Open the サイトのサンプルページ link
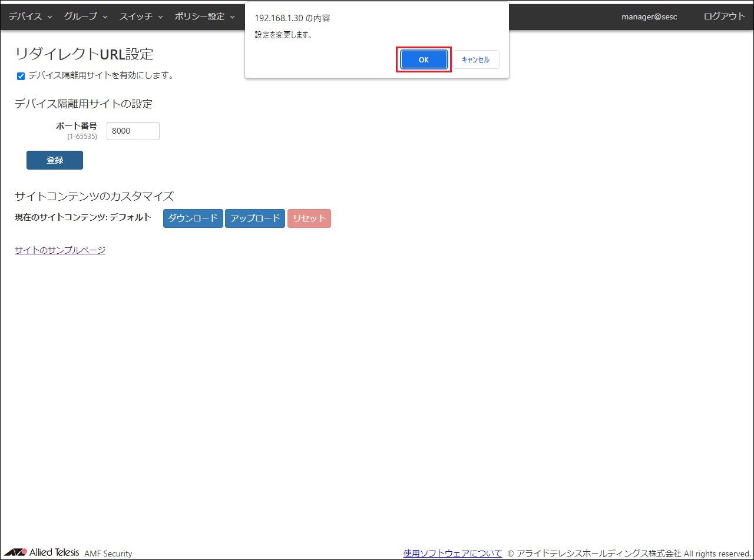The width and height of the screenshot is (754, 560). [60, 250]
